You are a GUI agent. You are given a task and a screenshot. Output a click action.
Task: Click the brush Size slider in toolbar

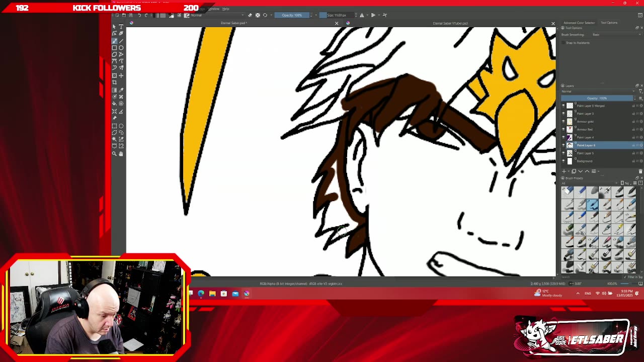[337, 15]
